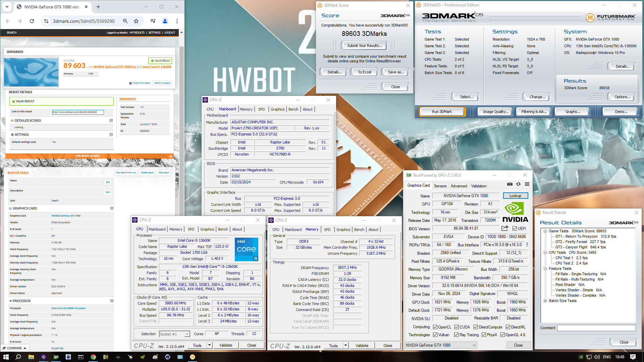Click the NVIDIA logo in GPU-Z
The image size is (644, 362).
pos(515,213)
